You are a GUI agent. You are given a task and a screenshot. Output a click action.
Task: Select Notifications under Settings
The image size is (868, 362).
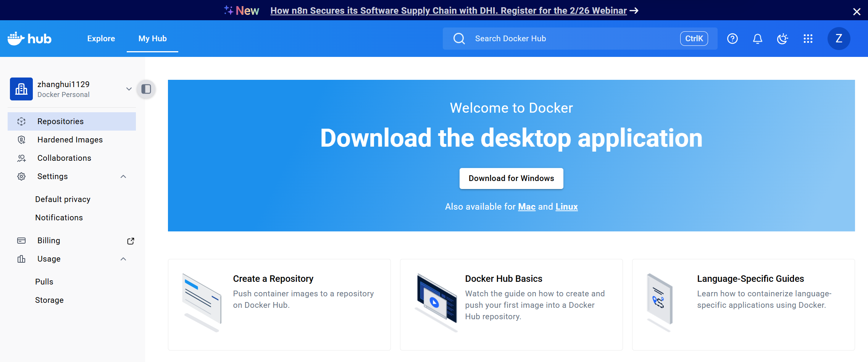(59, 218)
